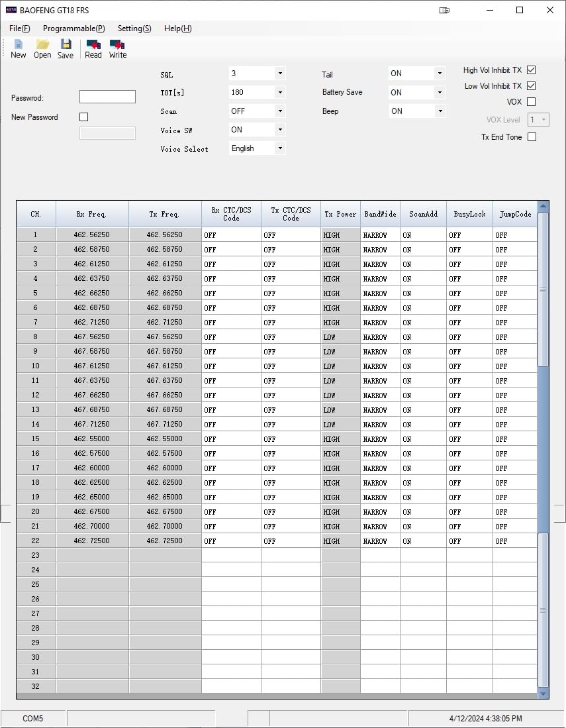Screen dimensions: 566x728
Task: Select channel 19 Rx Freq 462.65000 cell
Action: pos(92,497)
